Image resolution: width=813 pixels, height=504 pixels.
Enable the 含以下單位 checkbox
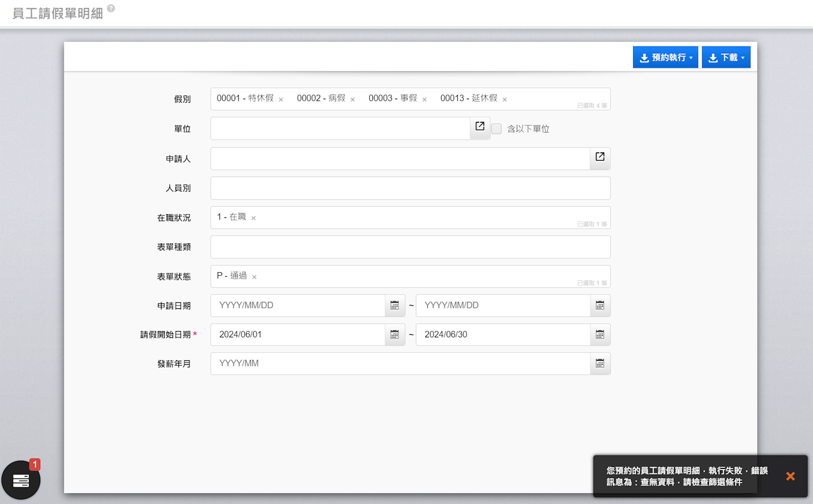(496, 129)
